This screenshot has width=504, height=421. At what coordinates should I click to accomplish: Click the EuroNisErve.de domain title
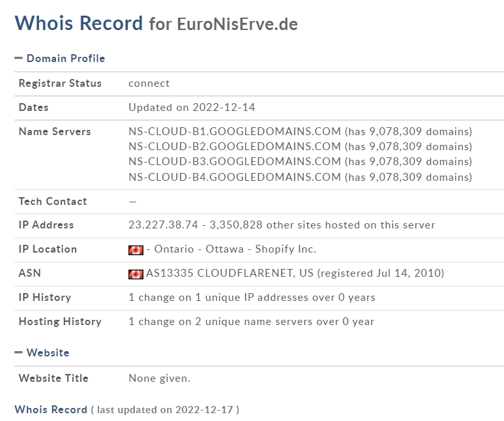pos(237,24)
